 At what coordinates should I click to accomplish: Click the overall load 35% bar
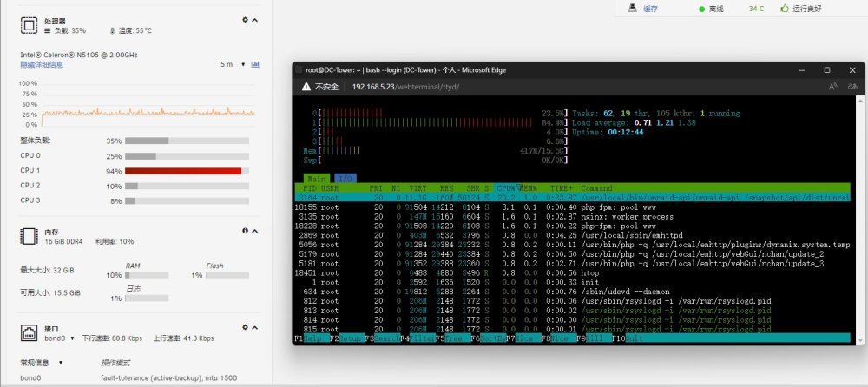(x=187, y=141)
